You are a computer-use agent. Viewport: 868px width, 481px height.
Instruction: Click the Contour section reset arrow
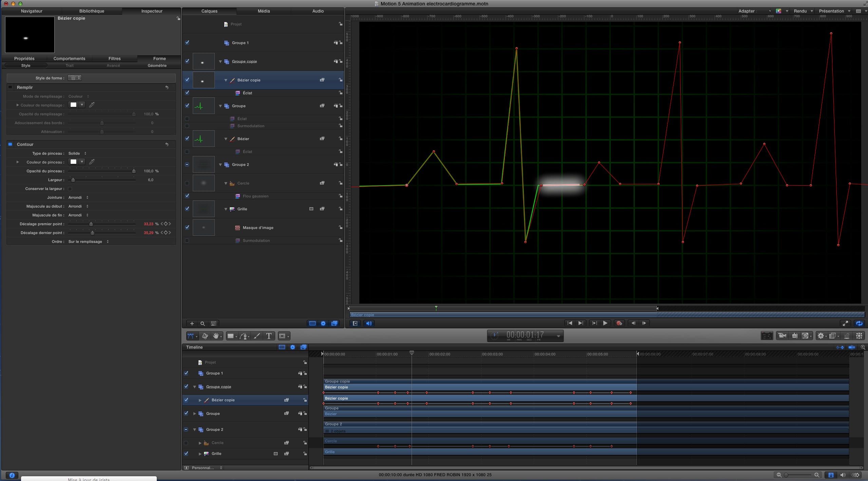167,144
